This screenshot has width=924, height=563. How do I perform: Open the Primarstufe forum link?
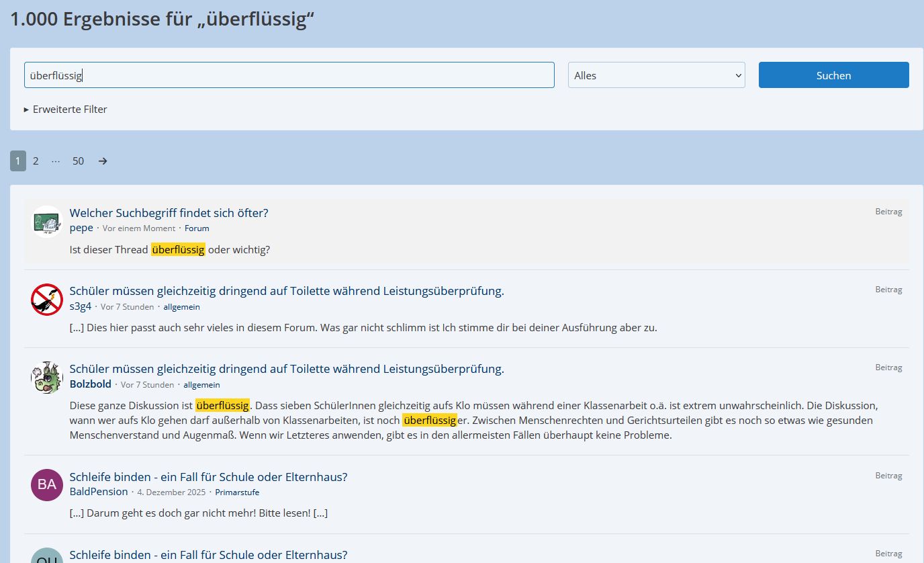[237, 492]
